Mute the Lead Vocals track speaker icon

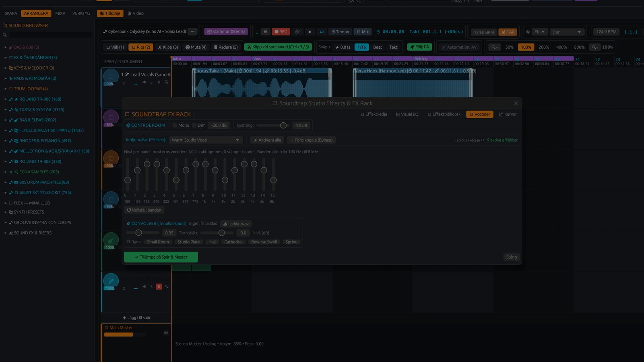coord(144,82)
